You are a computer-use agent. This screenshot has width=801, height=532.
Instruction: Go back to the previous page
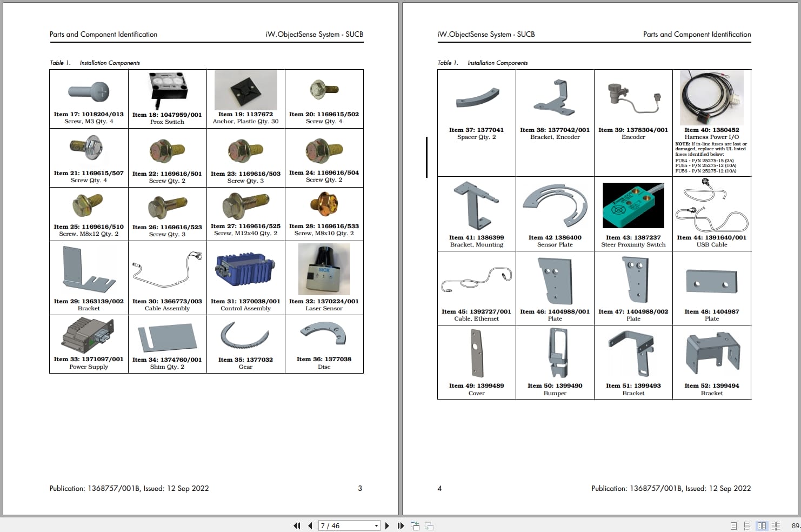click(310, 525)
